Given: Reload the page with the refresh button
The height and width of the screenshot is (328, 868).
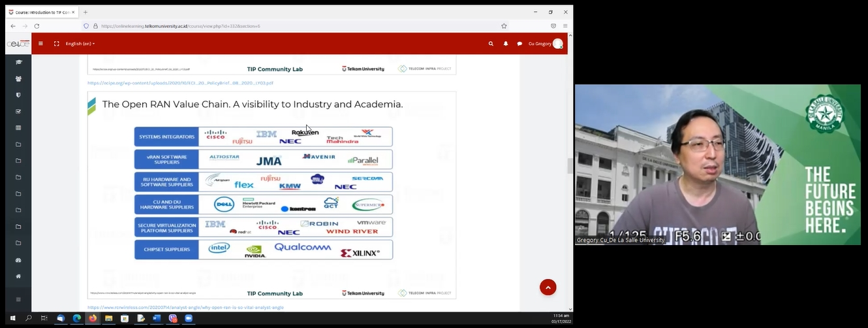Looking at the screenshot, I should [37, 26].
